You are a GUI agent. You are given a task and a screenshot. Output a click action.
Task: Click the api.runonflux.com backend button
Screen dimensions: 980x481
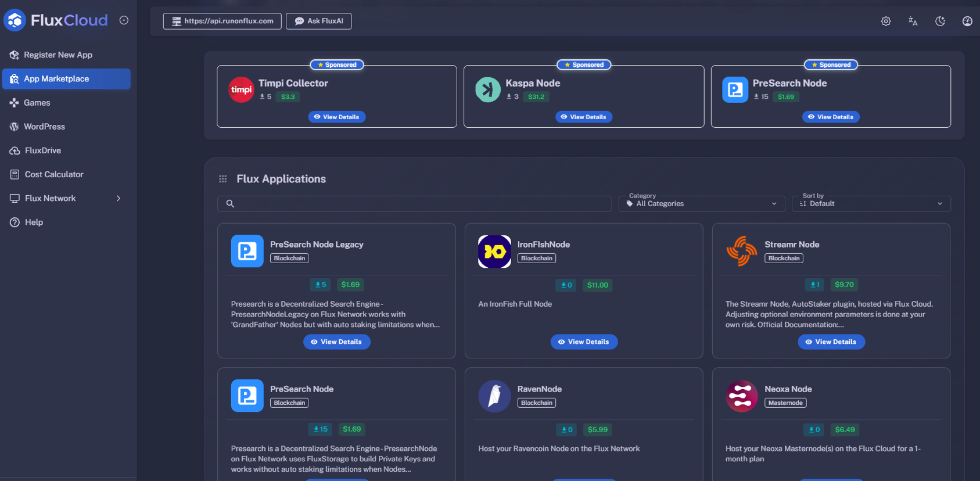click(222, 21)
